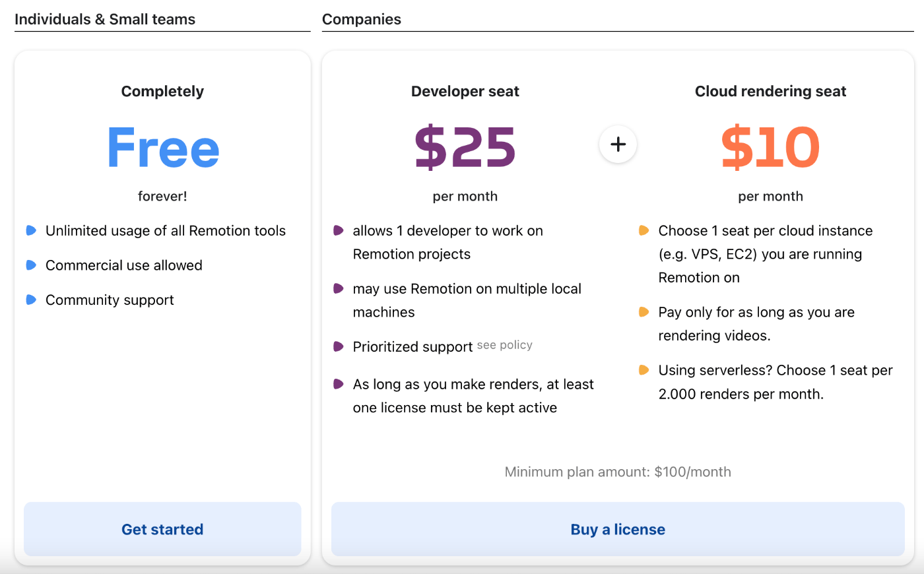Click blue bullet beside Commercial use allowed
The image size is (924, 574).
[31, 265]
